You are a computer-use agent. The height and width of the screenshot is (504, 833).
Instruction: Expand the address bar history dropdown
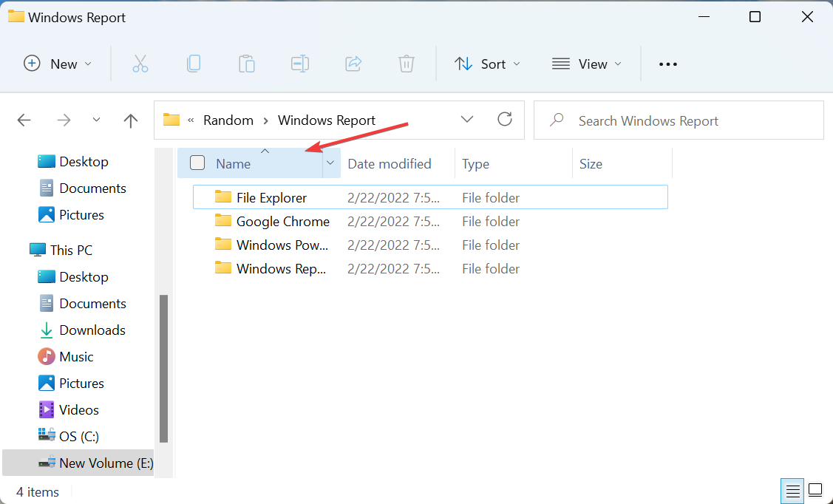467,119
